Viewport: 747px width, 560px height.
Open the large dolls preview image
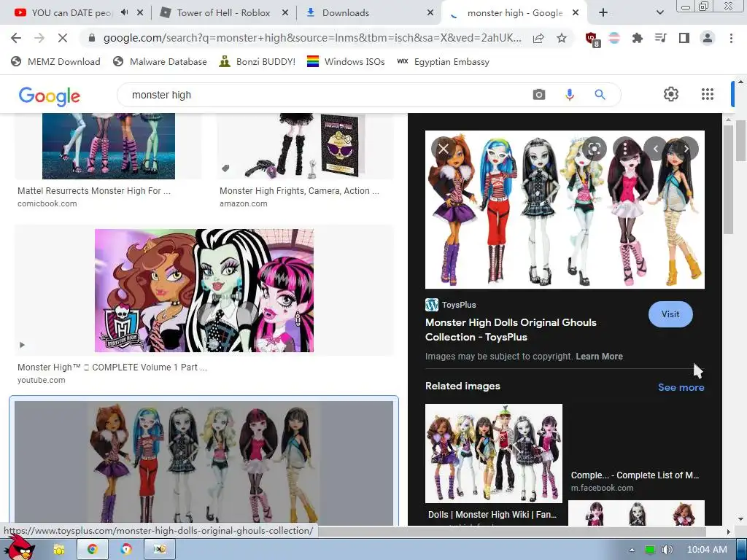(x=565, y=209)
